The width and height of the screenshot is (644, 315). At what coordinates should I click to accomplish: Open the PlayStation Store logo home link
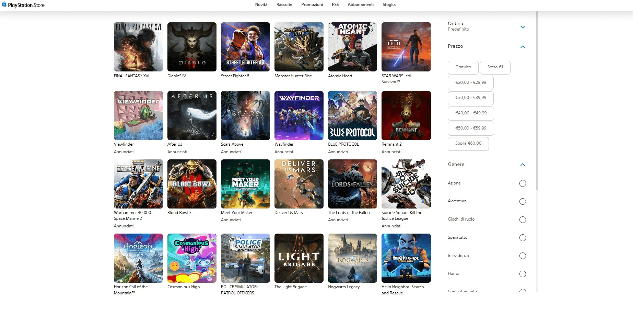23,5
